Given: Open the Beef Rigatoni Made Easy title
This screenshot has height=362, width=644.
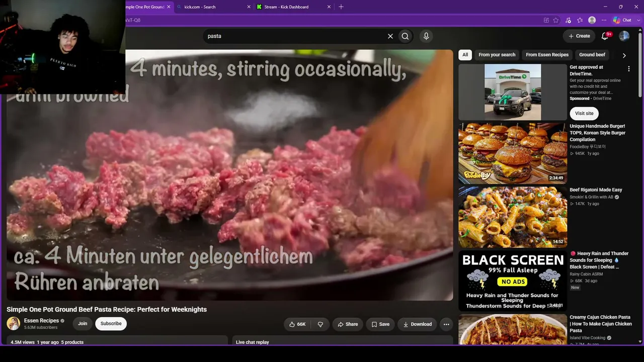Looking at the screenshot, I should coord(596,190).
